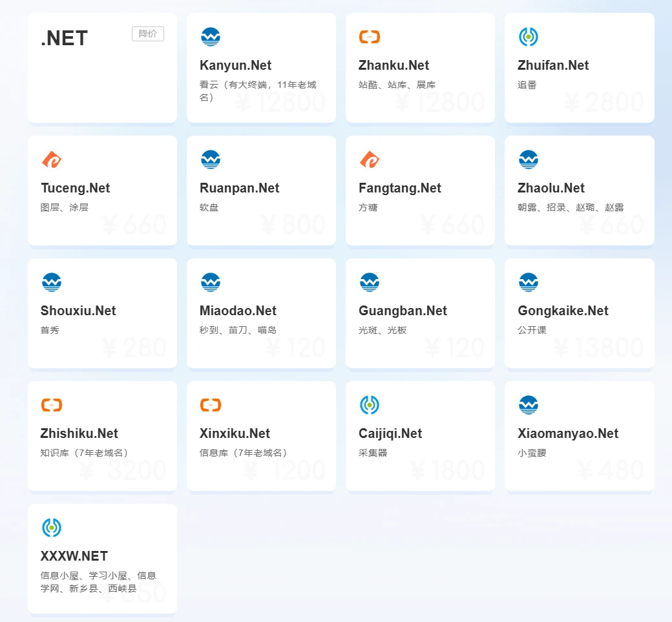Click the orange swirl icon above Tuceng.Net
Viewport: 672px width, 622px height.
click(x=51, y=160)
